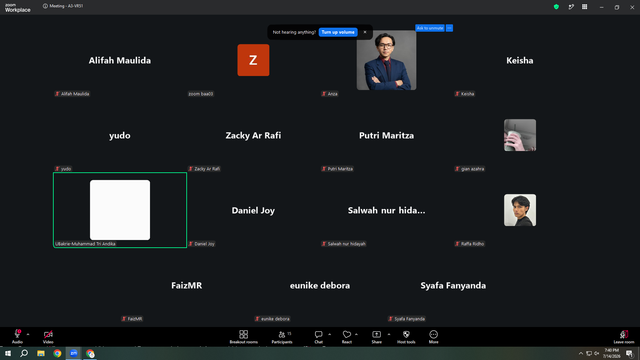
Task: Open Breakout rooms
Action: click(x=243, y=337)
